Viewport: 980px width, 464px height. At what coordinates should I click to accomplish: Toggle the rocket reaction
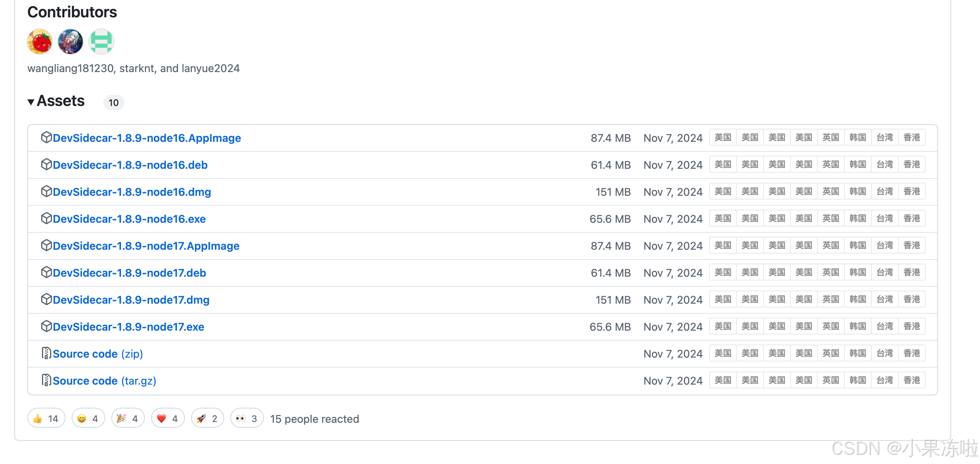pos(207,419)
